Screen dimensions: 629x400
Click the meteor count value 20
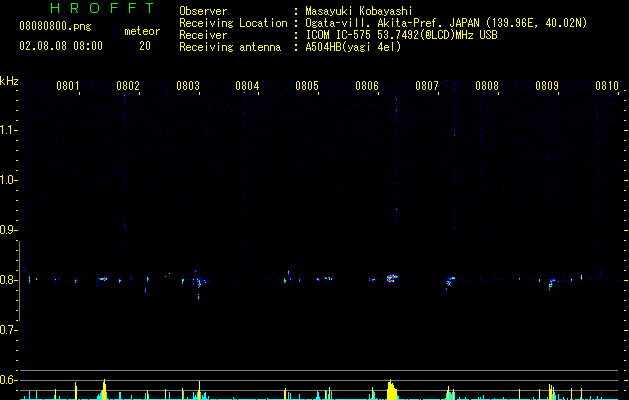coord(145,46)
